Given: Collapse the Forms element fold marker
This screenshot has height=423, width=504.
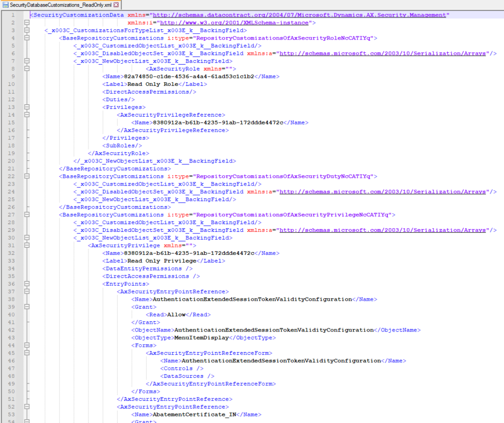Looking at the screenshot, I should (x=27, y=345).
